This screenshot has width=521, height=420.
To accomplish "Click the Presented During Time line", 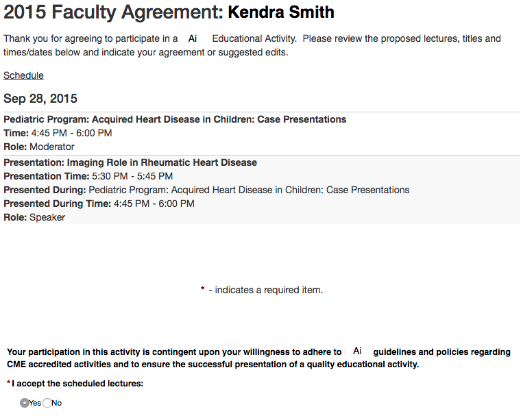I will (99, 203).
